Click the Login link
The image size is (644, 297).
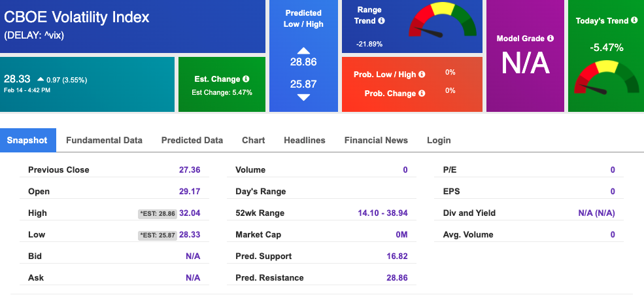pyautogui.click(x=439, y=140)
